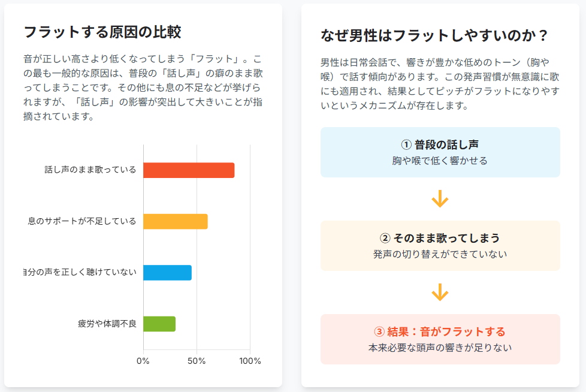Select the ① 普段の話し声 step box
This screenshot has width=586, height=392.
click(440, 152)
